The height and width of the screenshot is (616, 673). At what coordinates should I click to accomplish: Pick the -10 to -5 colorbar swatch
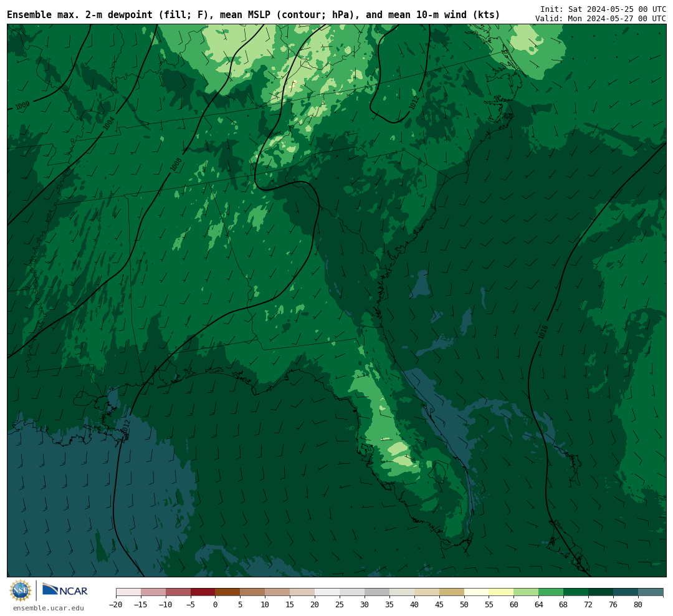point(178,592)
